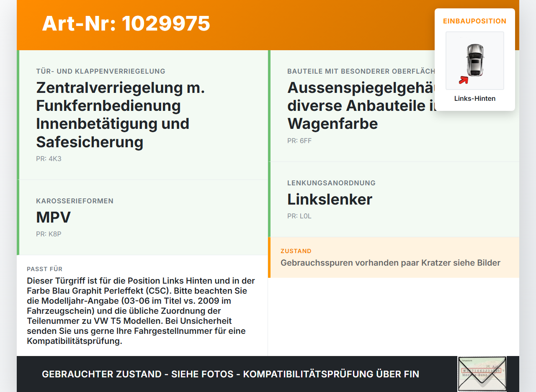The width and height of the screenshot is (536, 392).
Task: Click the envelope icon with Fahrgestell-Nr document
Action: [482, 374]
